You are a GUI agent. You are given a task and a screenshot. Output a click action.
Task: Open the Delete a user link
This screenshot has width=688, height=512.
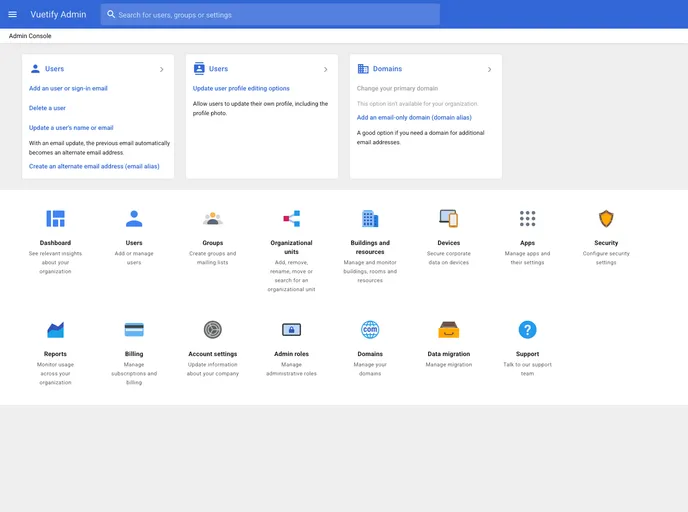47,108
